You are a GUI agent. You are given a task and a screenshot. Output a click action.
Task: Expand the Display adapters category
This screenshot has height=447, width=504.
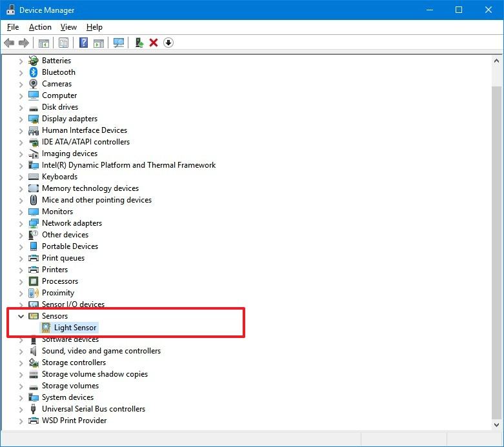pyautogui.click(x=21, y=119)
